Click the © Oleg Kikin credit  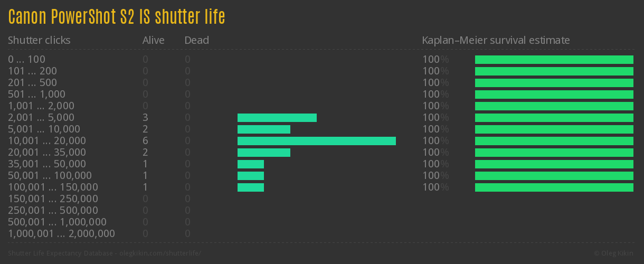coord(614,253)
